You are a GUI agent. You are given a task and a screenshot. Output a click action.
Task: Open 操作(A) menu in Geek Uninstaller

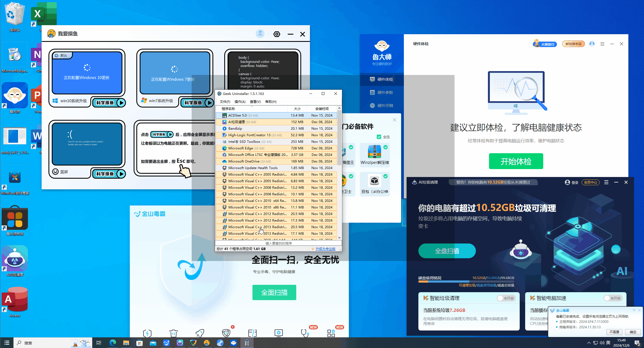pyautogui.click(x=240, y=101)
